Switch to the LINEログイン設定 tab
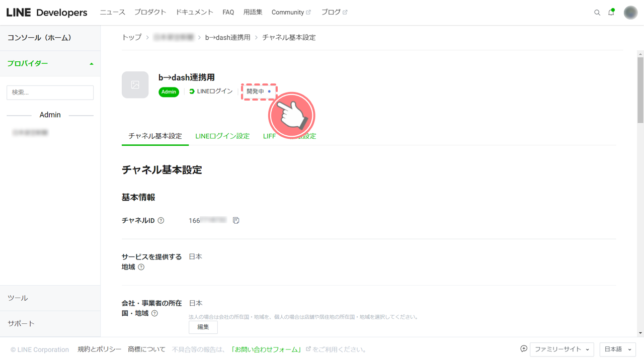Screen dimensions: 644x362 click(x=222, y=136)
